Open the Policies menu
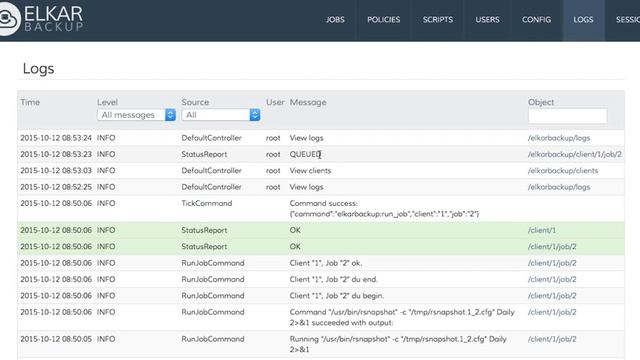Viewport: 640px width, 360px height. click(383, 20)
